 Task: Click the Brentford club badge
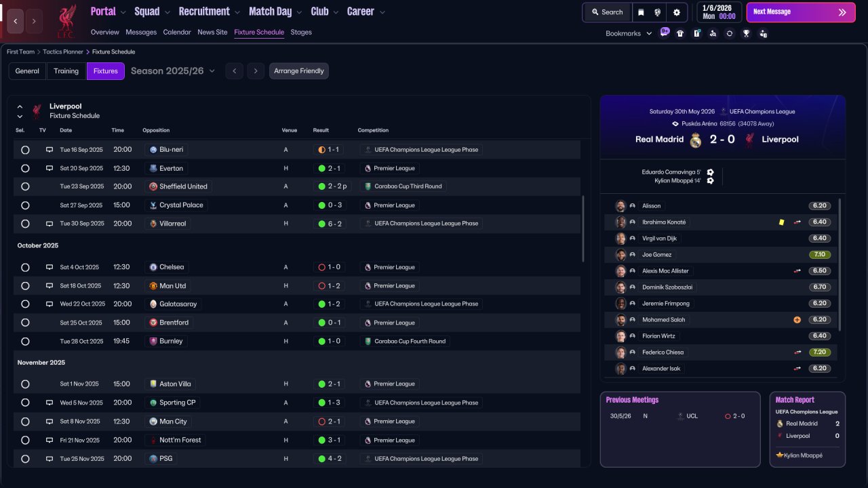pos(153,323)
